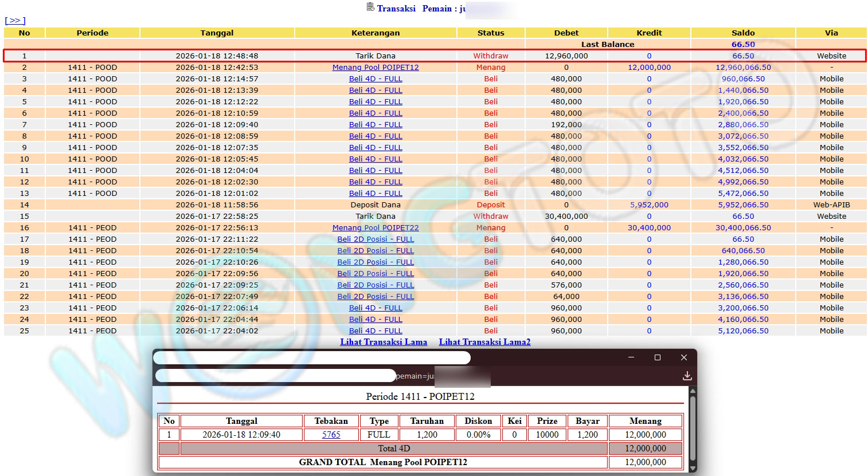Open the Beli 2D Posisi - FULL link in row 22
868x476 pixels.
point(376,297)
